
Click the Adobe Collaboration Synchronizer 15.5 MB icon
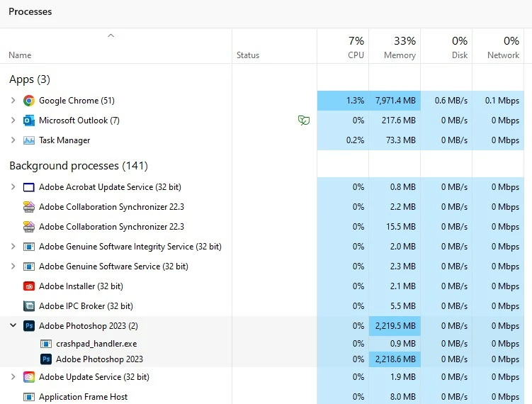[x=29, y=226]
